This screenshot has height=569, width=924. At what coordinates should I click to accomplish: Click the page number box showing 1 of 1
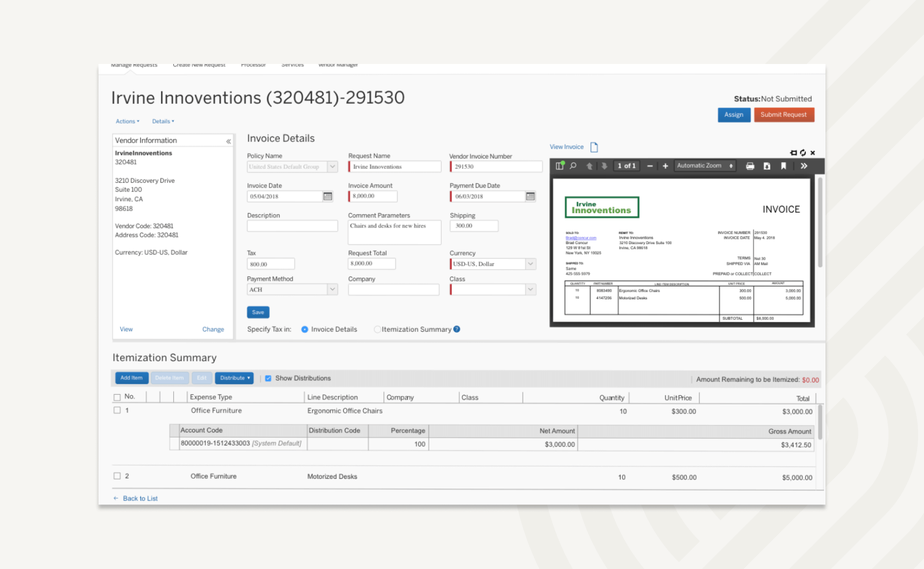click(627, 166)
